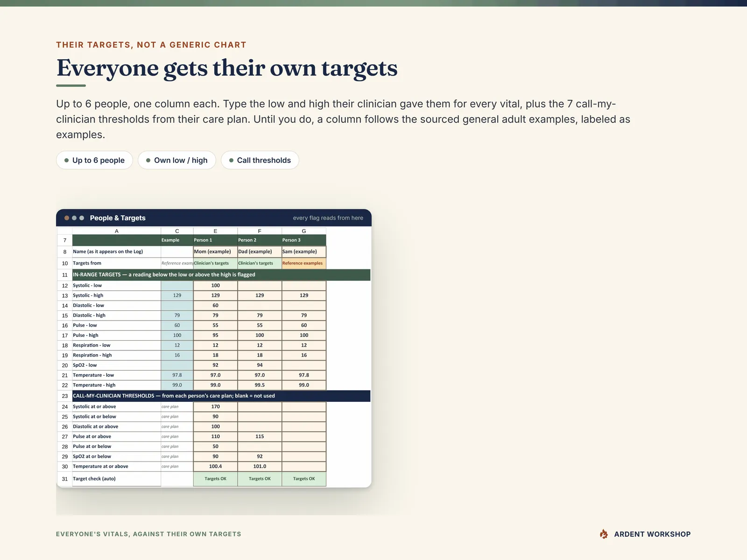747x560 pixels.
Task: Click the "Temperature - high" row label
Action: pyautogui.click(x=94, y=385)
